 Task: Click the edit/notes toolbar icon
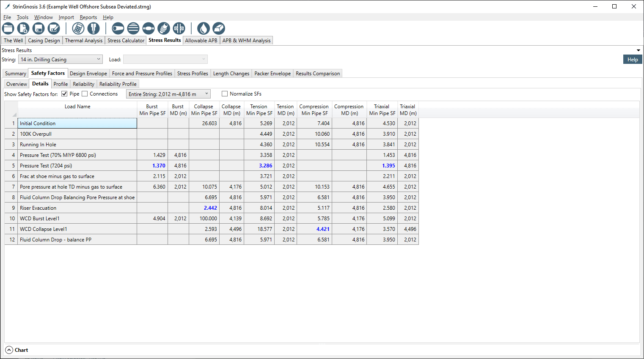coord(54,28)
